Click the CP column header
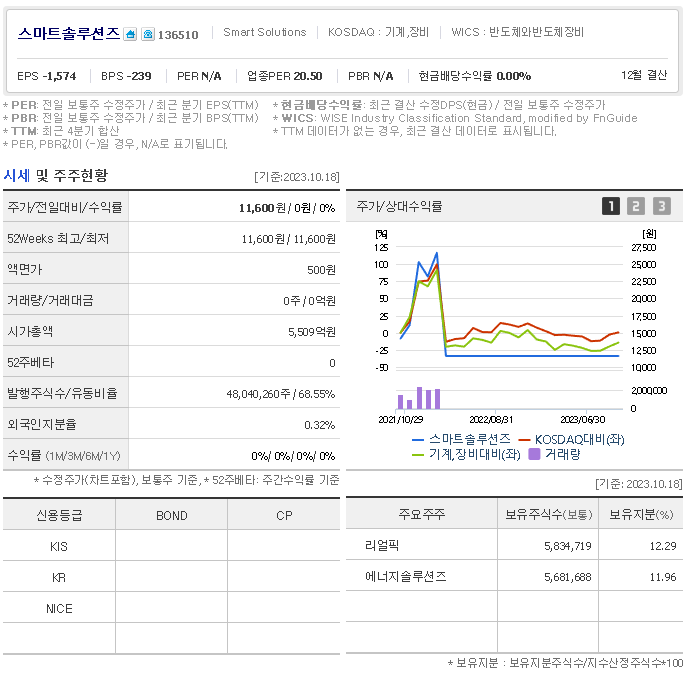The image size is (693, 673). pyautogui.click(x=284, y=516)
